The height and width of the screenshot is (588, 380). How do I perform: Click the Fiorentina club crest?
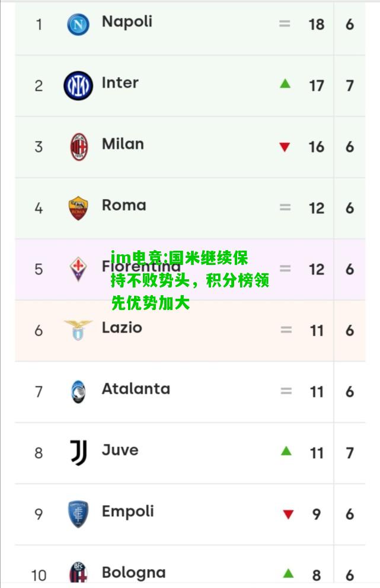pyautogui.click(x=78, y=269)
